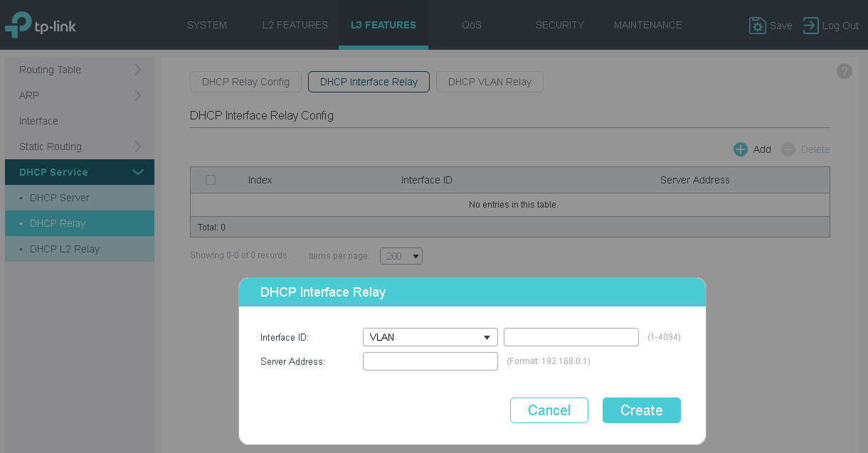The width and height of the screenshot is (868, 453).
Task: Select DHCP L2 Relay sidebar item
Action: coord(80,249)
